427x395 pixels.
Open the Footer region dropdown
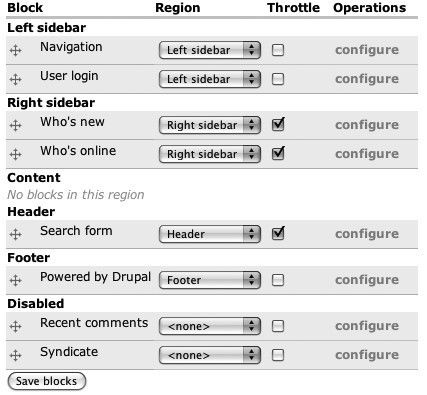coord(210,280)
